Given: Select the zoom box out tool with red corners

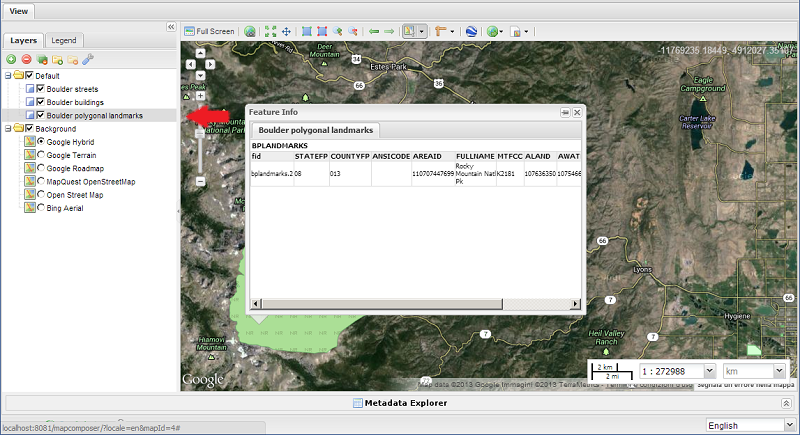Looking at the screenshot, I should (322, 32).
